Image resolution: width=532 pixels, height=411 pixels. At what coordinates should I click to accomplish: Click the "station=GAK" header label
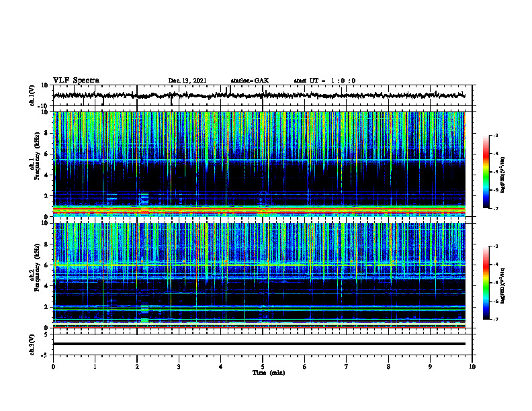[250, 81]
